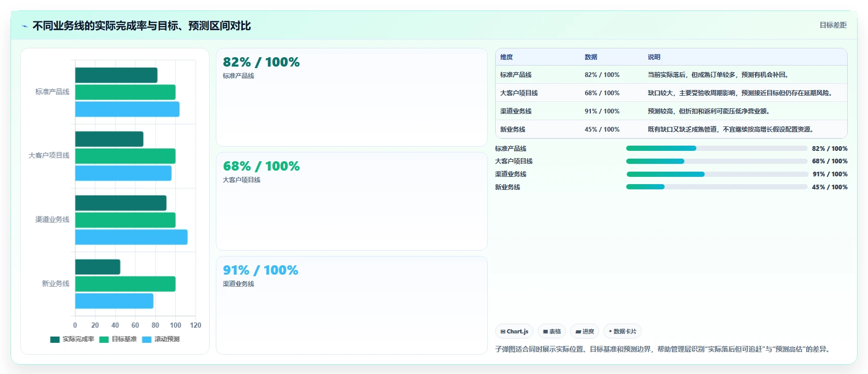Toggle 实际完成率 legend swatch in chart
This screenshot has height=374, width=868.
[55, 339]
